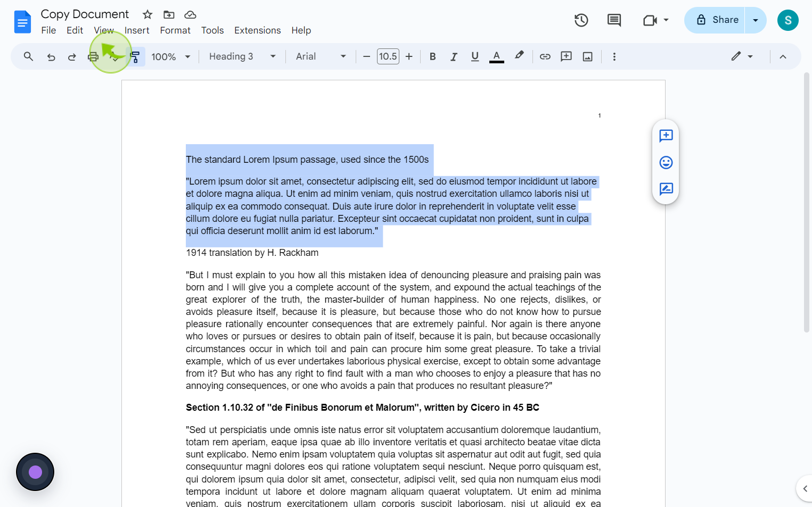
Task: Show all comments icon
Action: pyautogui.click(x=614, y=20)
